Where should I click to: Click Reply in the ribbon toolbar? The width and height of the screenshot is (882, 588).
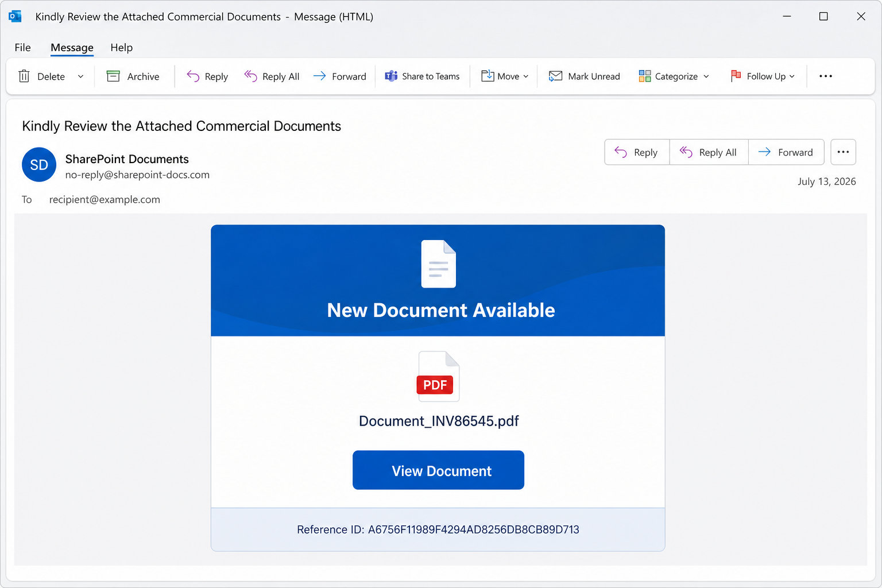click(207, 76)
